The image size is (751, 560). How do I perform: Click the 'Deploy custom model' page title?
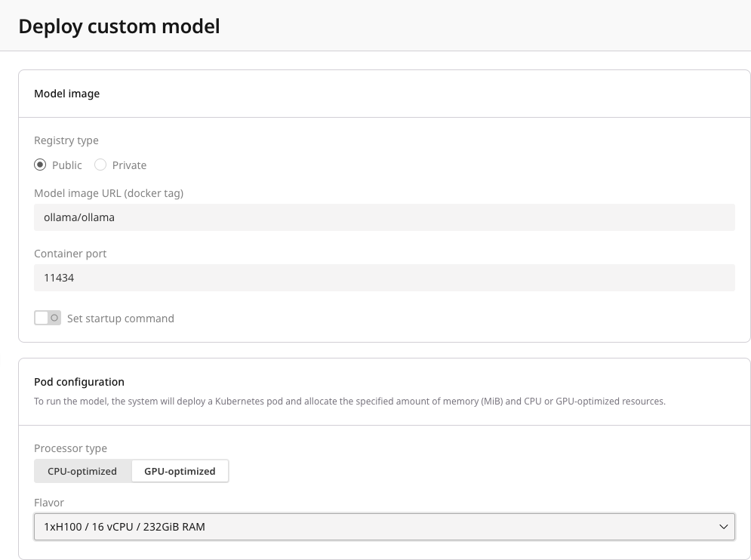[119, 26]
